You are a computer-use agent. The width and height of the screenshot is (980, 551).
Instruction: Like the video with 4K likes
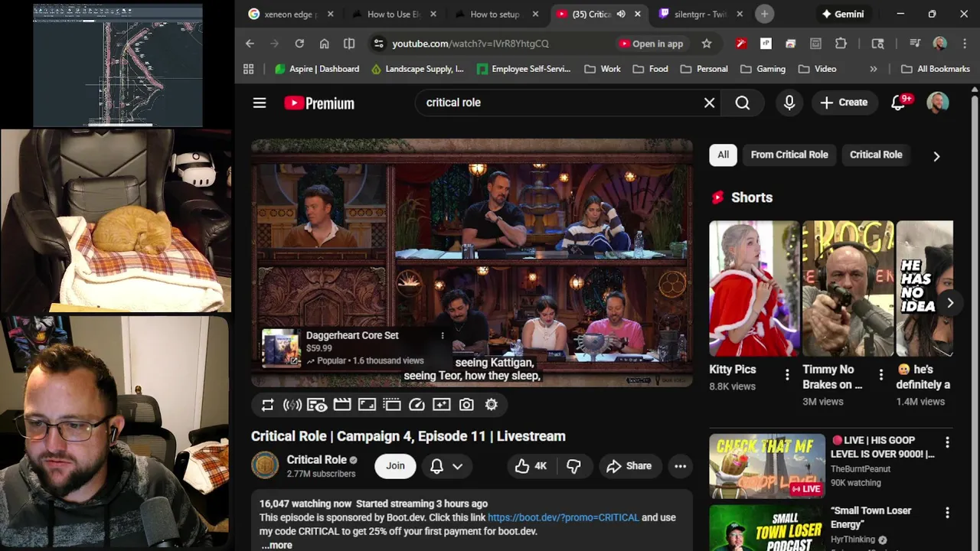click(531, 466)
